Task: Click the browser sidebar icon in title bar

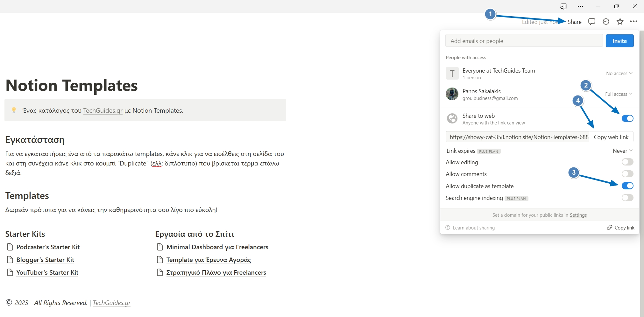Action: click(563, 6)
